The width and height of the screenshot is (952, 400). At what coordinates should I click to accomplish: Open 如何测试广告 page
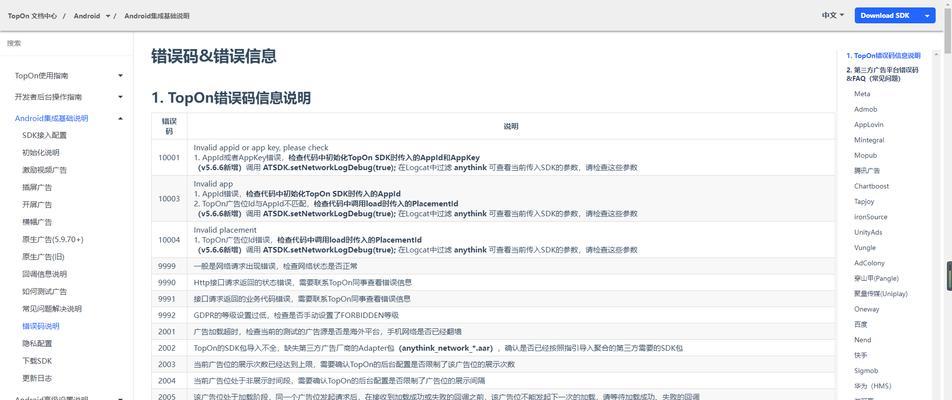click(x=44, y=291)
